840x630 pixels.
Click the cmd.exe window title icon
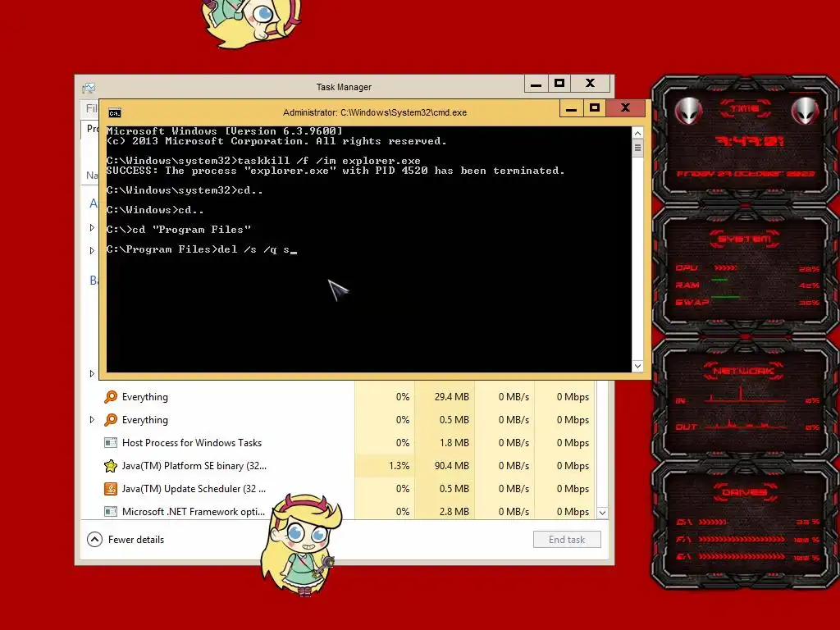(115, 113)
